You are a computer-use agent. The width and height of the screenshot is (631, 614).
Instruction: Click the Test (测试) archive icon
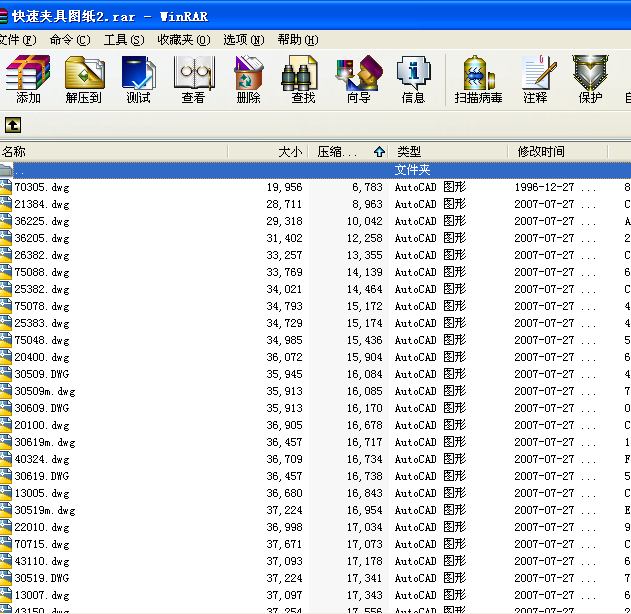(138, 78)
